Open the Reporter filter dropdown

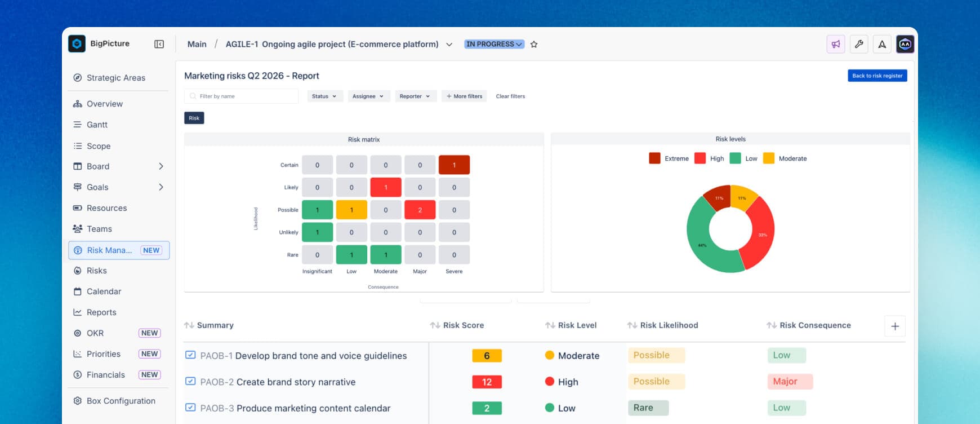(x=415, y=96)
